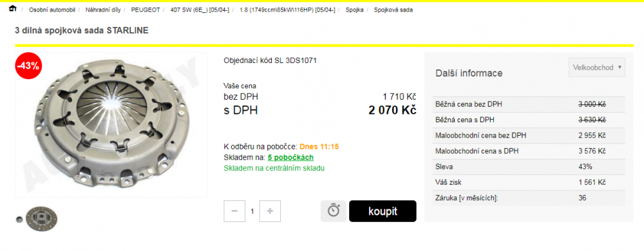Click the struck-through 3 000 Kč regular price
Screen dimensions: 644x251
592,104
